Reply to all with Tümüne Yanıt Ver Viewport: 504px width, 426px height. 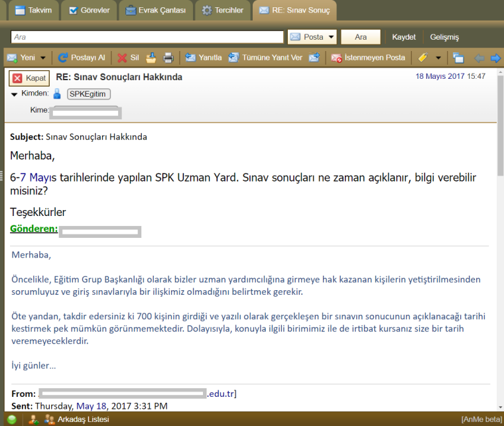[265, 58]
